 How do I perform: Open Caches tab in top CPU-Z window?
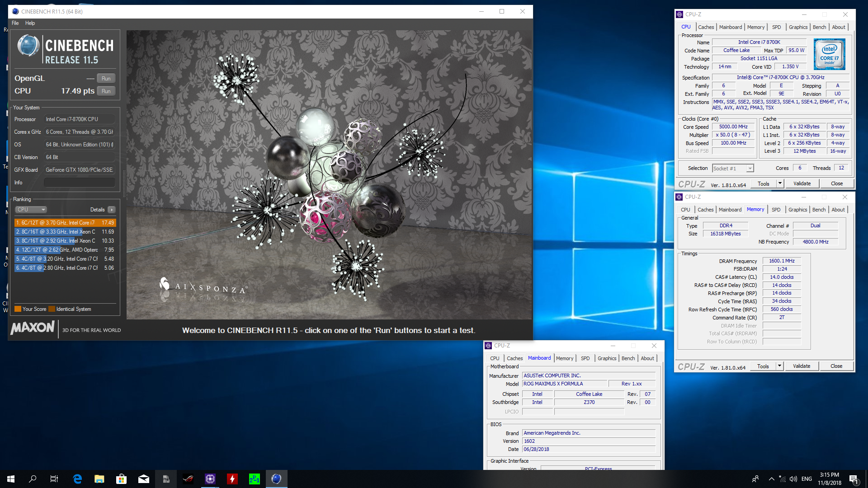click(706, 27)
